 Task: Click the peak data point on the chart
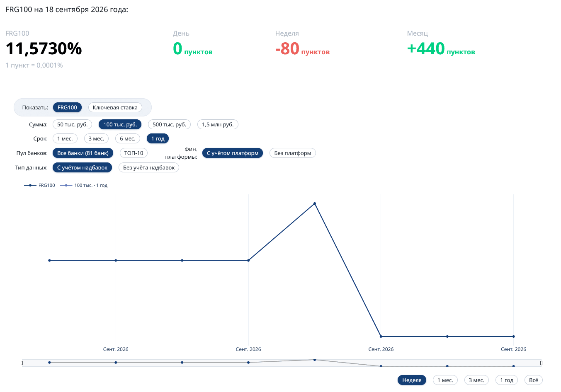[x=315, y=203]
